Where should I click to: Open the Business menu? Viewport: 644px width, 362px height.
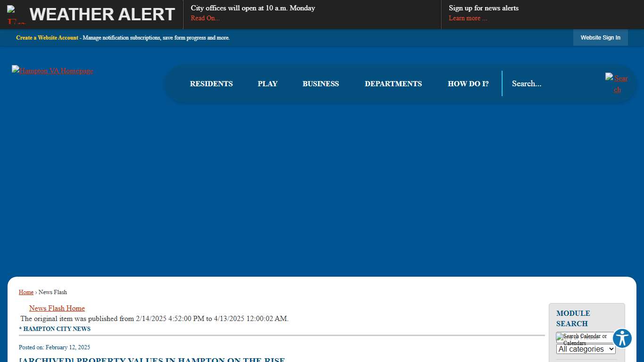click(x=321, y=84)
